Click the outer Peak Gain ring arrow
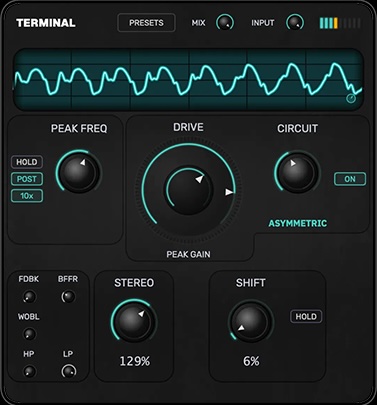The width and height of the screenshot is (377, 405). (229, 192)
